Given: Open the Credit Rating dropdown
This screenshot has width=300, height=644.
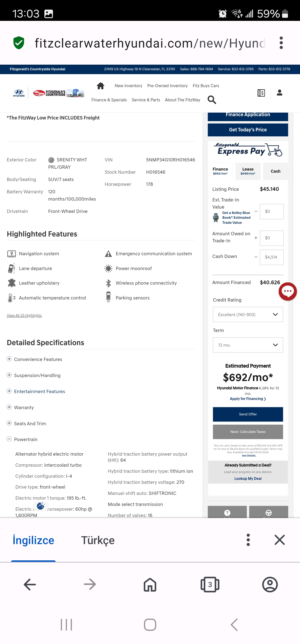Looking at the screenshot, I should [248, 314].
